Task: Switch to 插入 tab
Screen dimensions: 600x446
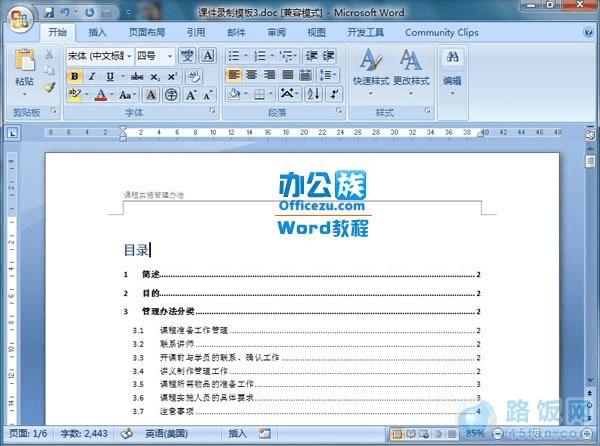Action: (x=97, y=33)
